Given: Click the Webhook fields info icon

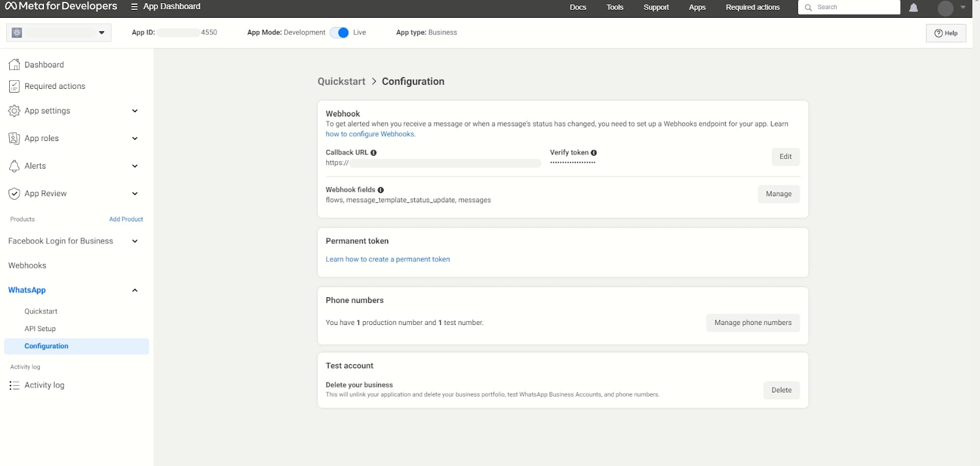Looking at the screenshot, I should point(381,190).
